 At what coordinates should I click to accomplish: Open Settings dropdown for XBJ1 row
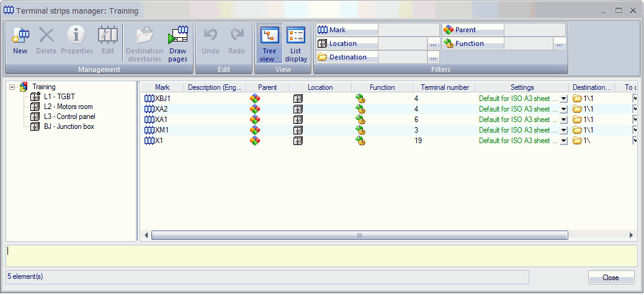(563, 99)
